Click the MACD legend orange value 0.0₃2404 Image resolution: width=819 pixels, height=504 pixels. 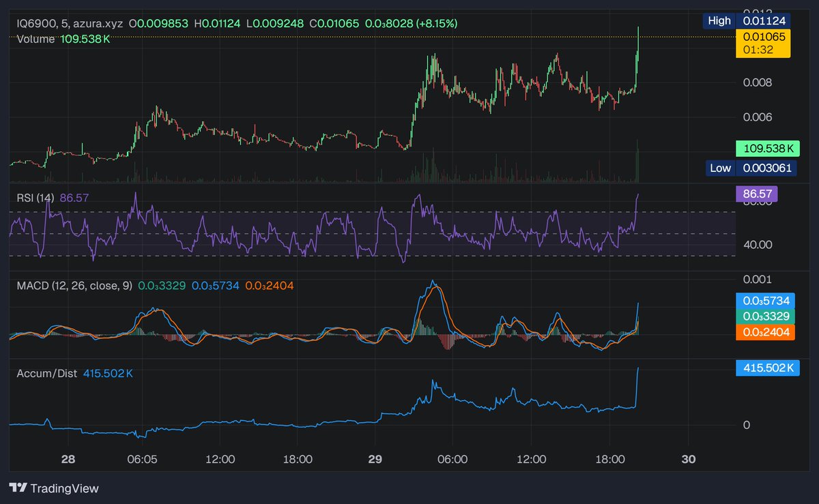click(x=269, y=285)
